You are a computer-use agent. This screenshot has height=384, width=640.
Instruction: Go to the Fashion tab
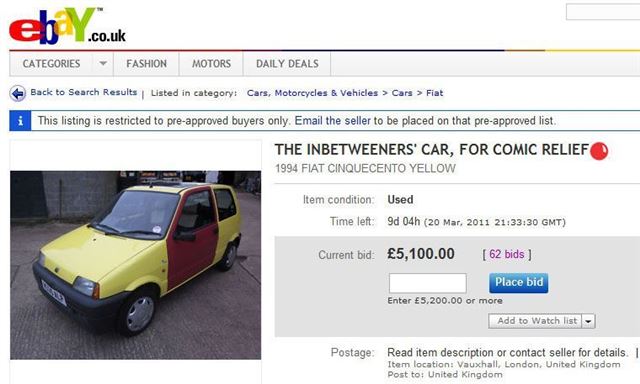(147, 64)
